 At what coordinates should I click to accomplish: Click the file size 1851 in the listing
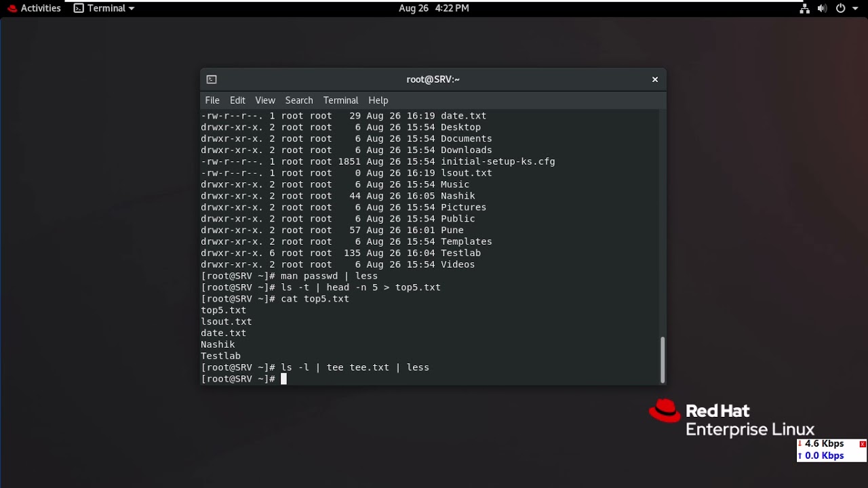pyautogui.click(x=349, y=161)
